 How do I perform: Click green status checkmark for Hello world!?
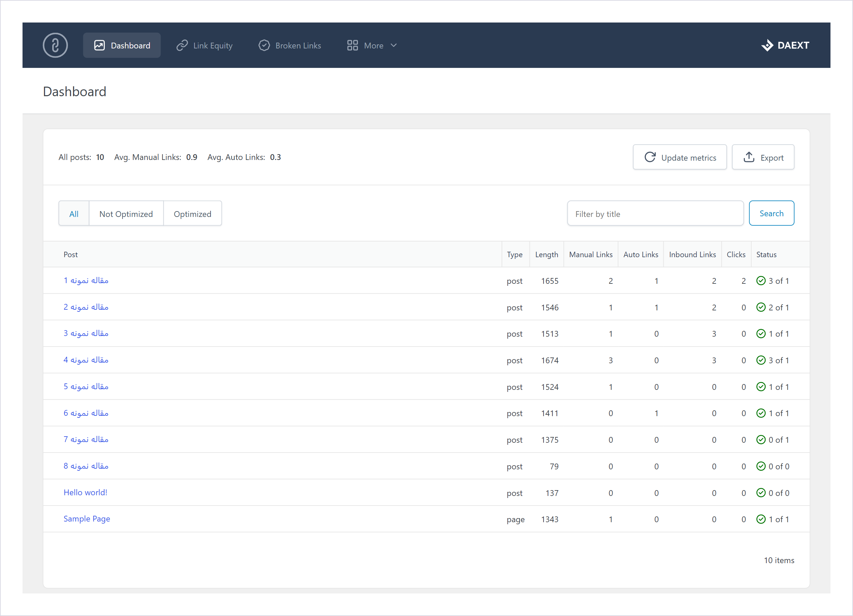[x=761, y=493]
